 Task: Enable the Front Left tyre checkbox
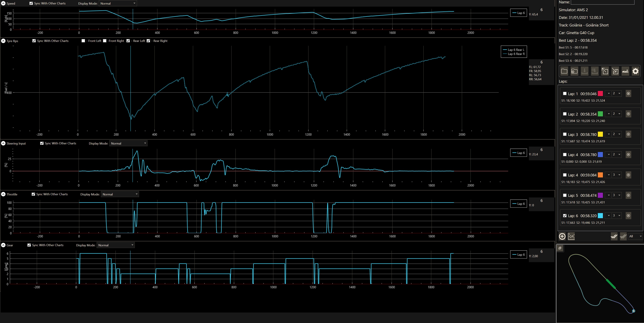[x=83, y=41]
